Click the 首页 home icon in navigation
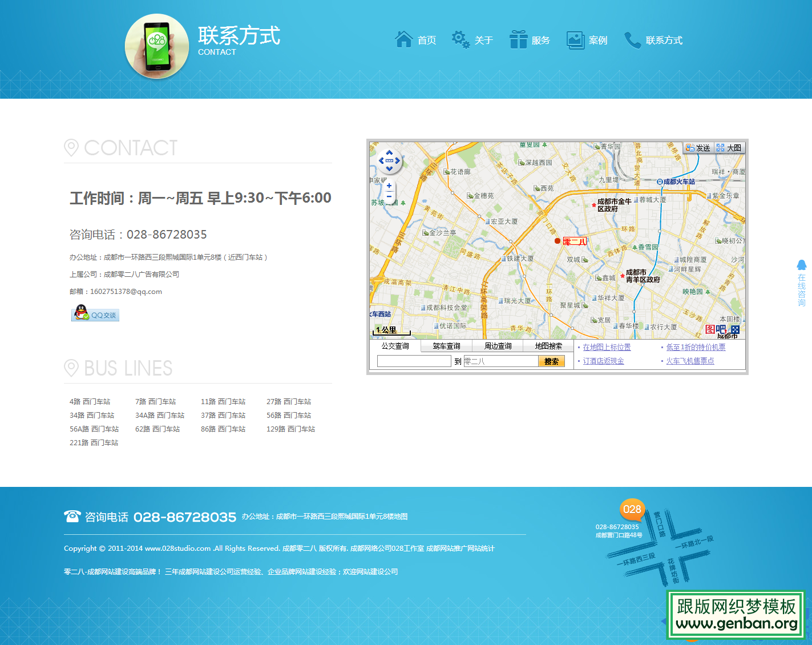 (404, 39)
